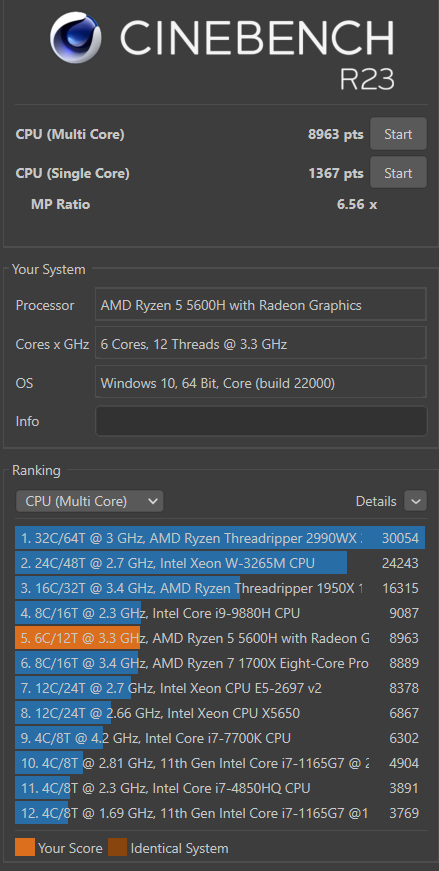
Task: Click the OS field Windows 10 64 Bit
Action: (x=261, y=382)
